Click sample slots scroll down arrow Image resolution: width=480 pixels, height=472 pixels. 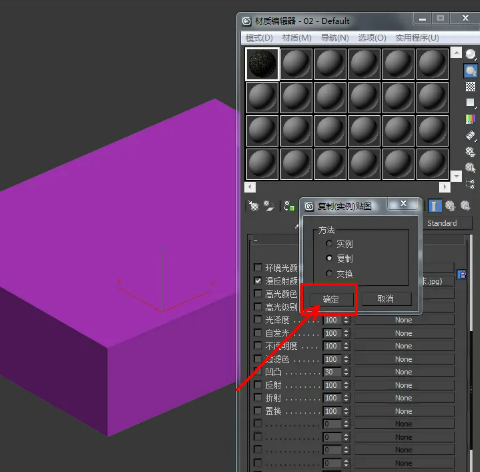pos(456,176)
